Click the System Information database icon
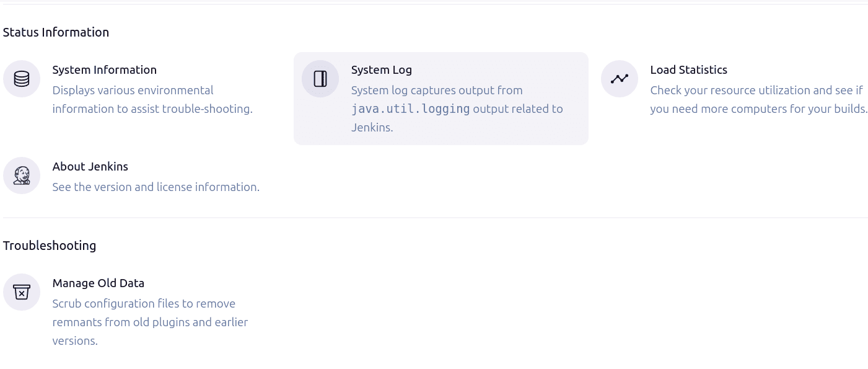 coord(22,79)
